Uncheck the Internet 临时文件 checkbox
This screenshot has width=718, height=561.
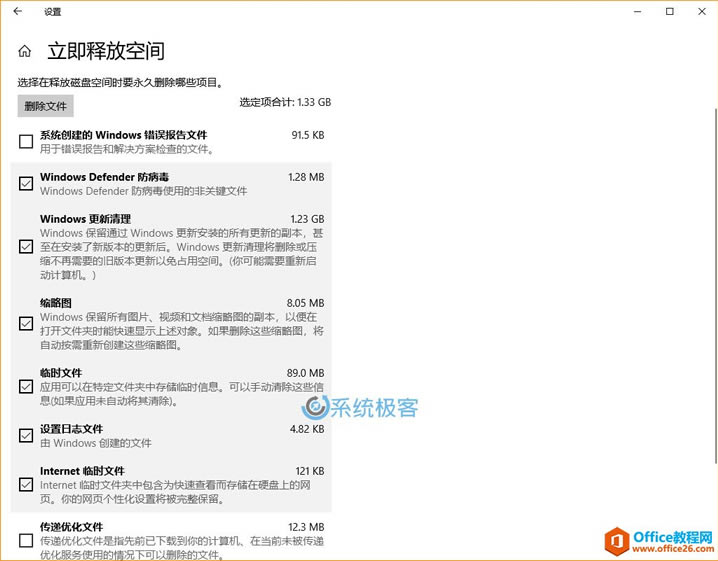coord(26,485)
